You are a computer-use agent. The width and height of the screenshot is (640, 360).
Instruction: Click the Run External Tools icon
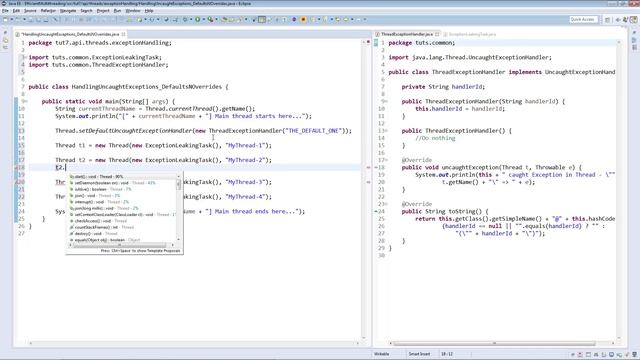click(x=210, y=19)
